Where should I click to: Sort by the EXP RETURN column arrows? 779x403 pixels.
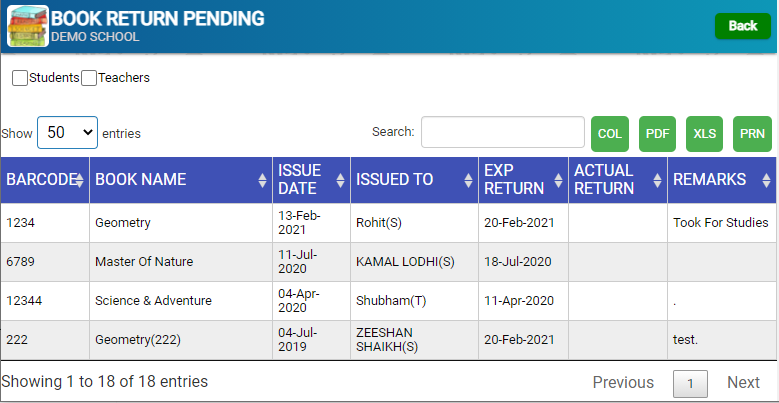[x=558, y=180]
